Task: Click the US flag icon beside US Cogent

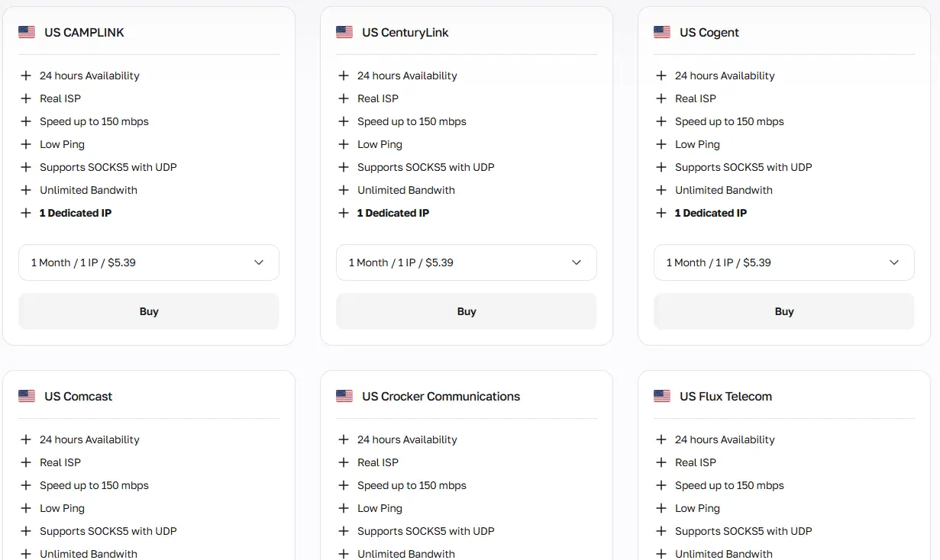Action: [662, 32]
